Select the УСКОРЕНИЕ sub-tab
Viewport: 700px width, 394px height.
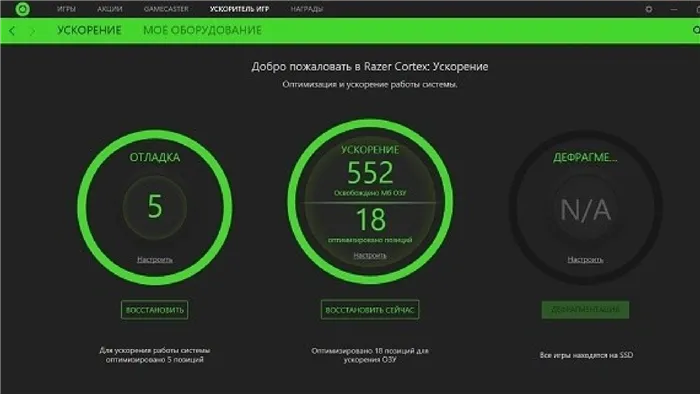(89, 30)
